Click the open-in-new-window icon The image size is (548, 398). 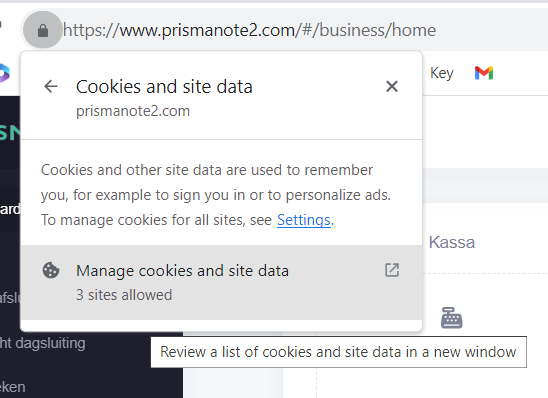pos(392,270)
